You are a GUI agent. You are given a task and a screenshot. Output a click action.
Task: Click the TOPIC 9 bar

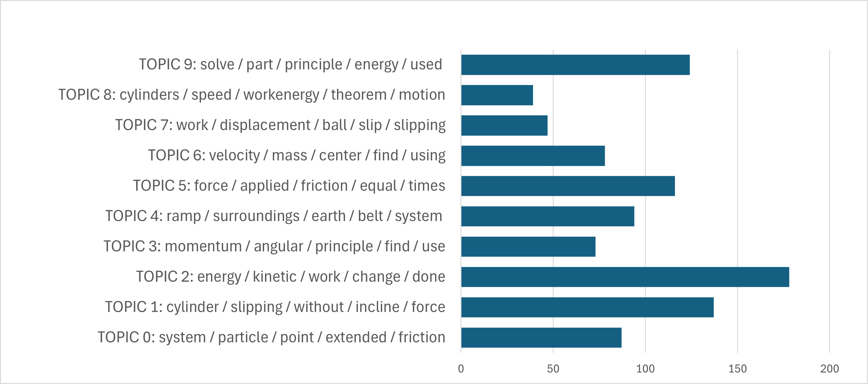click(575, 65)
